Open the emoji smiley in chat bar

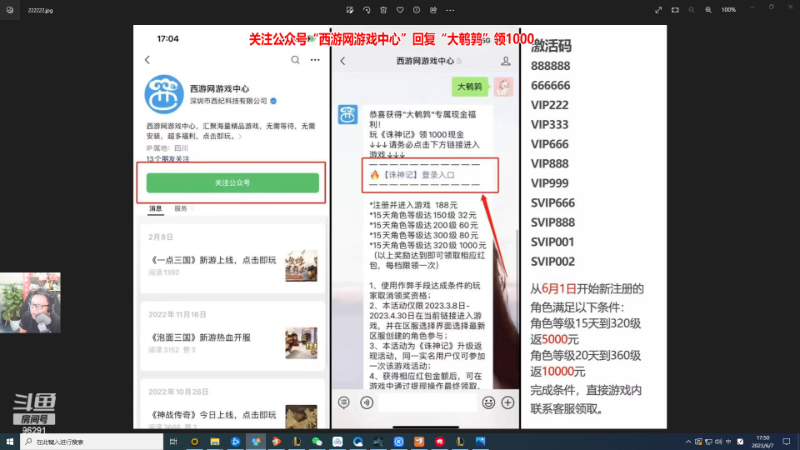(x=488, y=403)
